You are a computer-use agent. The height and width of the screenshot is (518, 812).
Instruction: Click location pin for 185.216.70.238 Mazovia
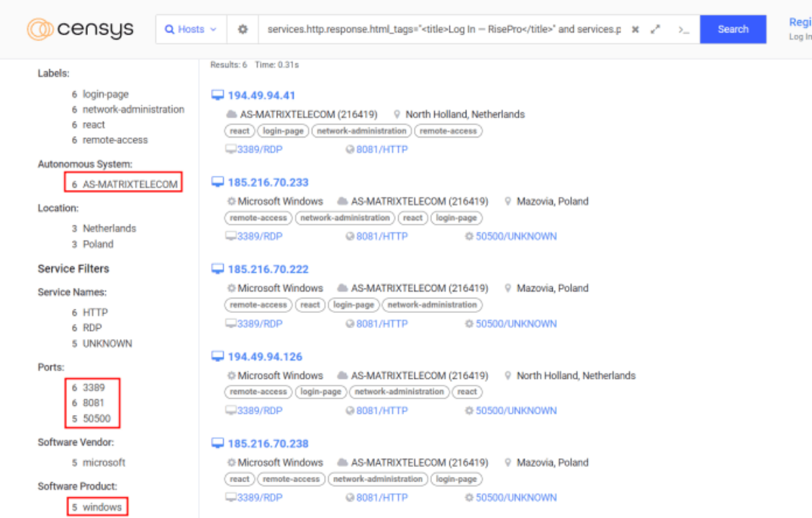coord(508,463)
